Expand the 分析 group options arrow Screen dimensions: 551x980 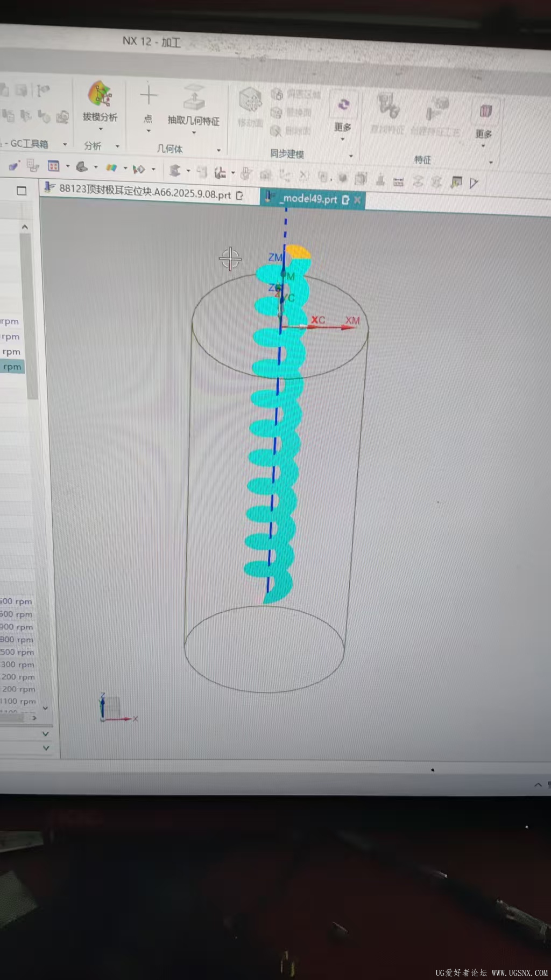[x=117, y=146]
